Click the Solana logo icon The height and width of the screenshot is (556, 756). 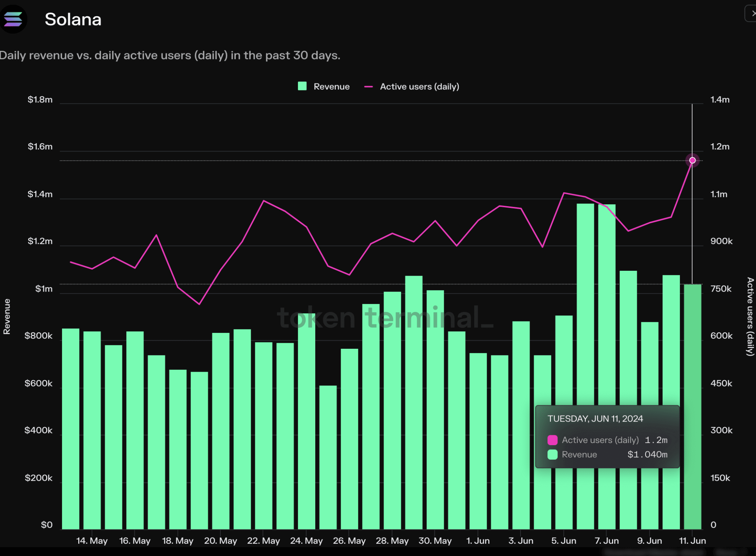[x=13, y=19]
